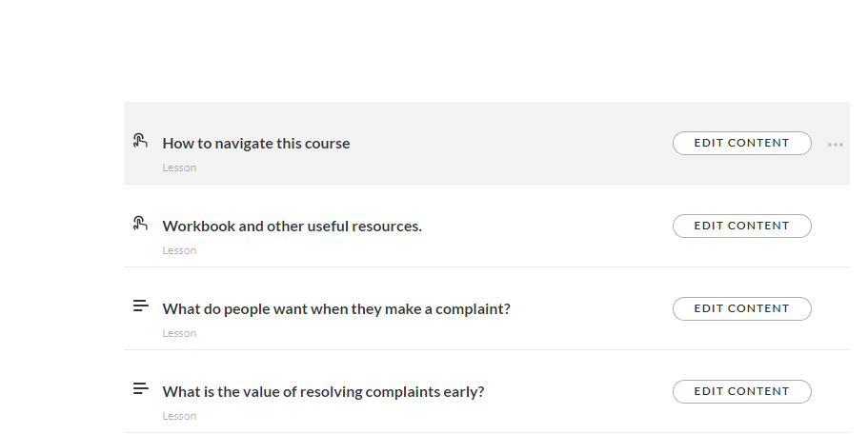Select What is the value of resolving complaints early
This screenshot has width=868, height=434.
(323, 392)
